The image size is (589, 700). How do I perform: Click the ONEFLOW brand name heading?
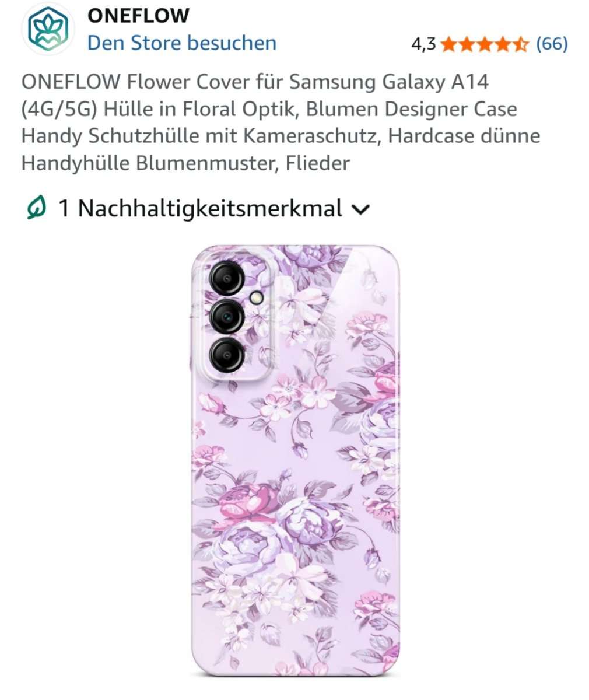[138, 15]
